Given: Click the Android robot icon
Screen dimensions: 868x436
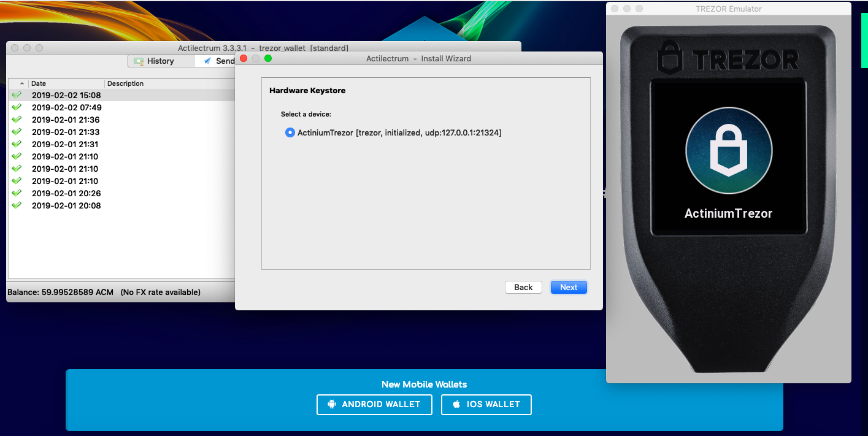Looking at the screenshot, I should pyautogui.click(x=332, y=404).
